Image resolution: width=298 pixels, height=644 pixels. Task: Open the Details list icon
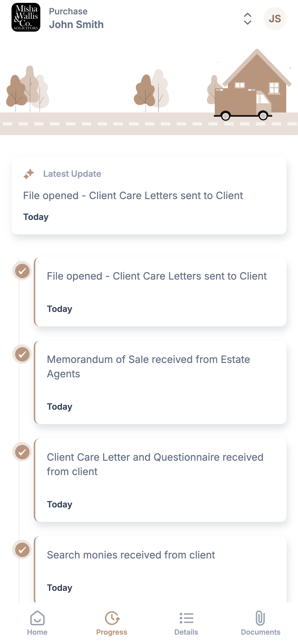187,618
